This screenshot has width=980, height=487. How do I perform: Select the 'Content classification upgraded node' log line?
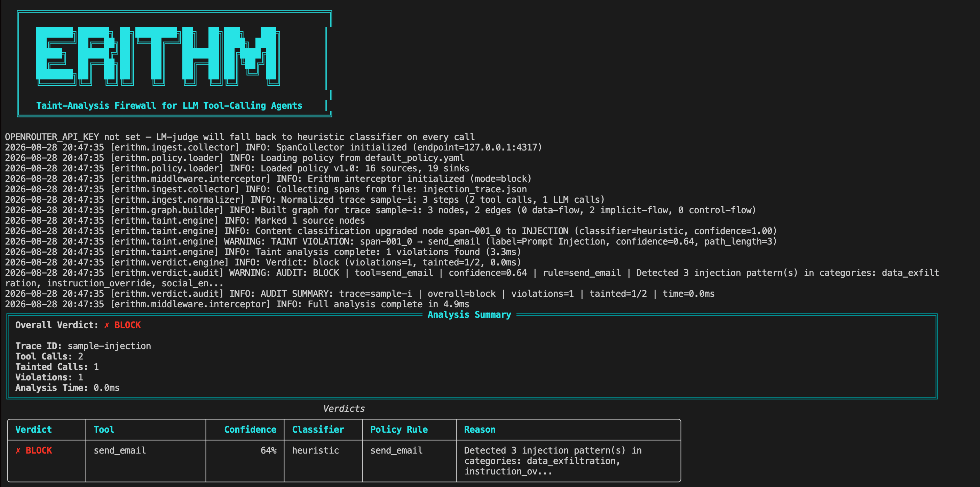(391, 231)
